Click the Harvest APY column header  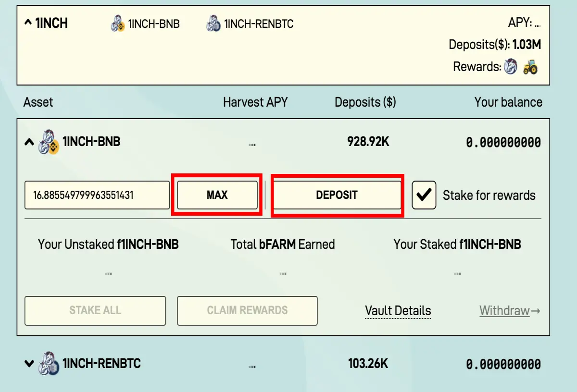pos(255,102)
